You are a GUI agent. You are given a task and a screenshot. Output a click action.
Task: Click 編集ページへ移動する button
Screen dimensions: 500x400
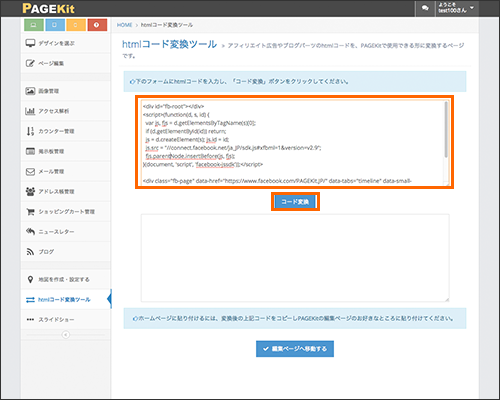click(295, 349)
